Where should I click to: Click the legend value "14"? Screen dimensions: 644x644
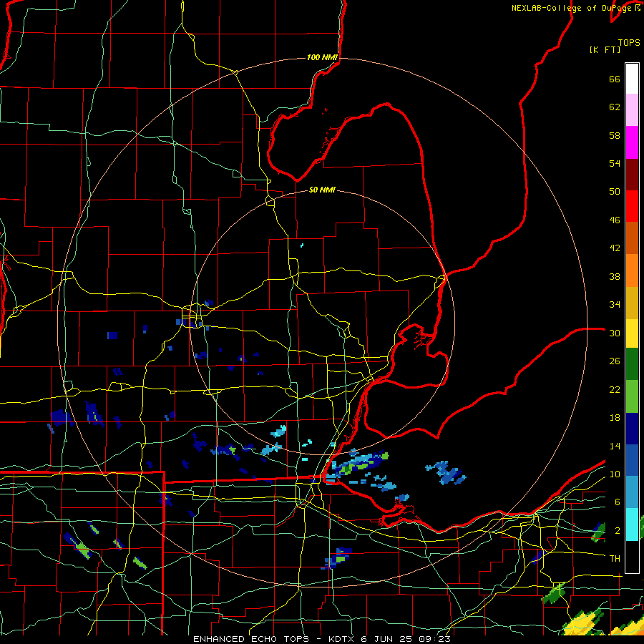point(615,446)
